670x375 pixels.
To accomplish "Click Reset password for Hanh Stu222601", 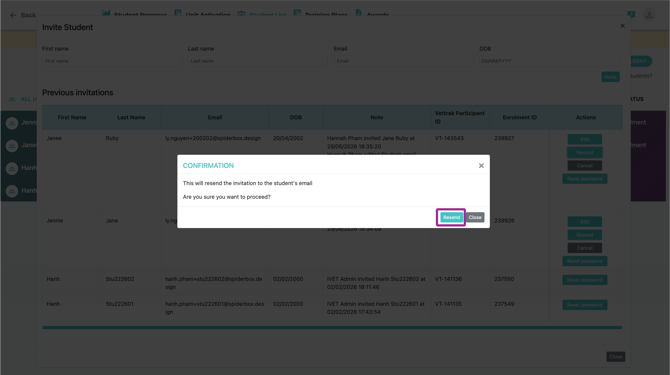I will tap(585, 305).
